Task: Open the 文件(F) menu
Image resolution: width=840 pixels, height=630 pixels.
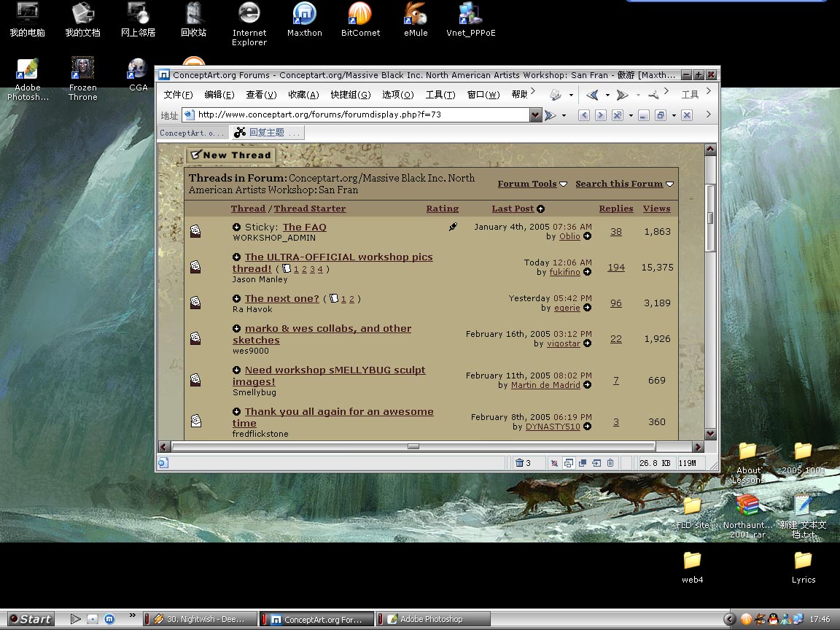Action: [178, 95]
